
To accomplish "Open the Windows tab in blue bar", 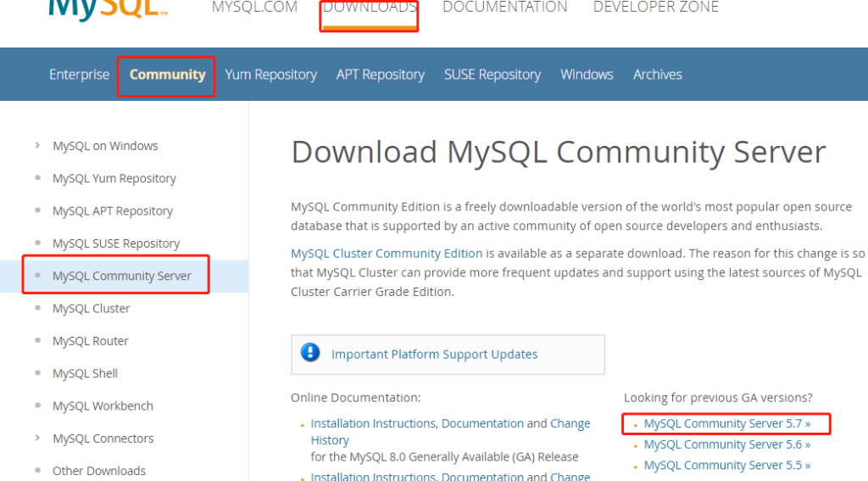I will tap(587, 75).
